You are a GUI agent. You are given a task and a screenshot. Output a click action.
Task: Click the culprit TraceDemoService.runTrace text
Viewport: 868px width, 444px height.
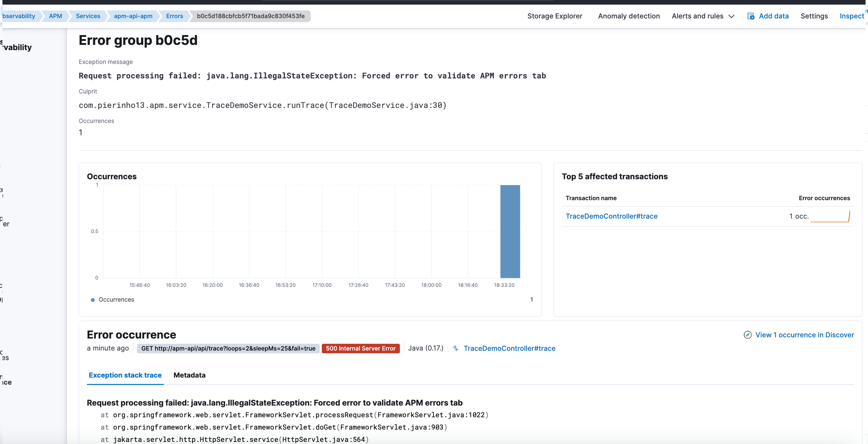pyautogui.click(x=262, y=105)
